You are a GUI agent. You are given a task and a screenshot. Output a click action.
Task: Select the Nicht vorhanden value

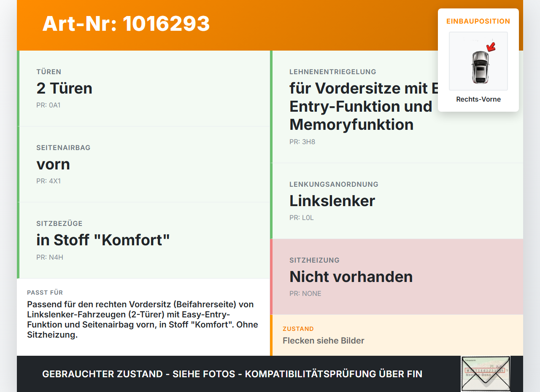pos(351,277)
